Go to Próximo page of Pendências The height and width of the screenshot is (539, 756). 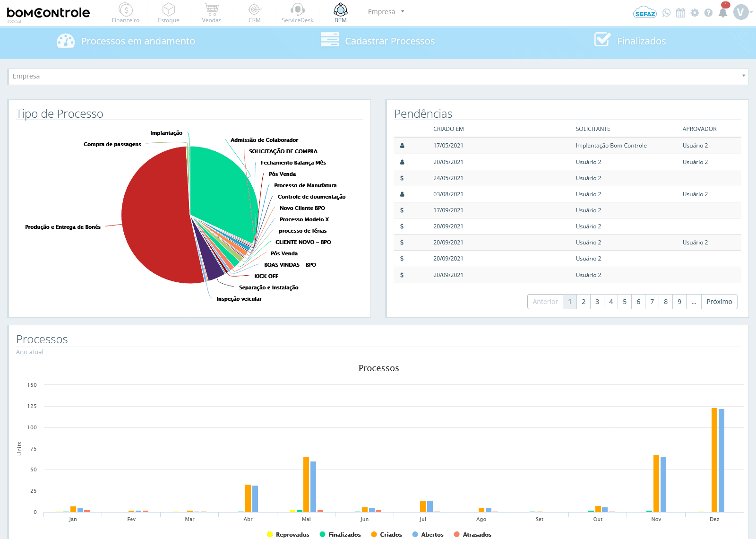pos(719,302)
